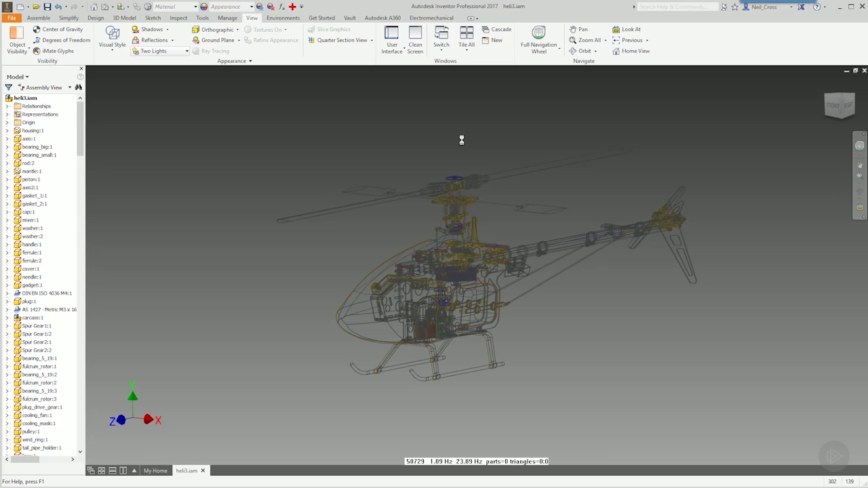Click Zoom All tool
This screenshot has width=868, height=488.
pos(585,40)
